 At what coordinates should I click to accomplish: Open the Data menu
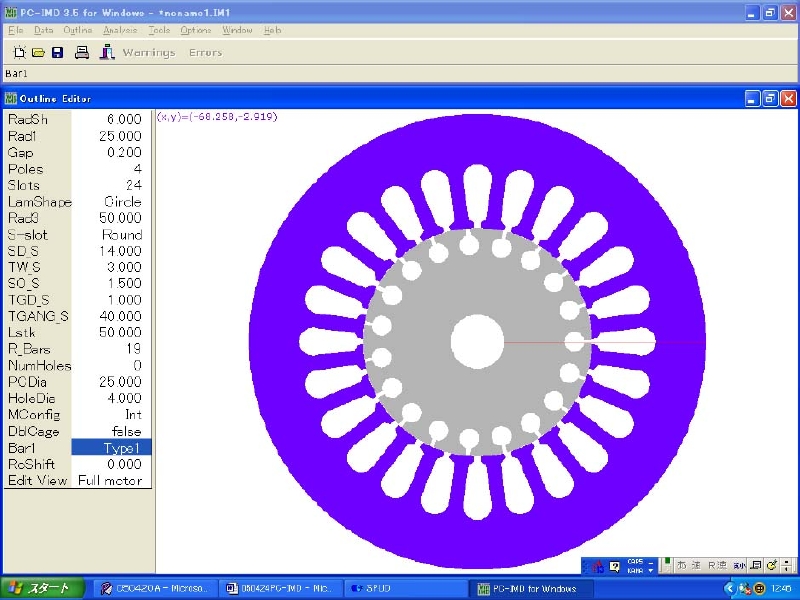43,30
